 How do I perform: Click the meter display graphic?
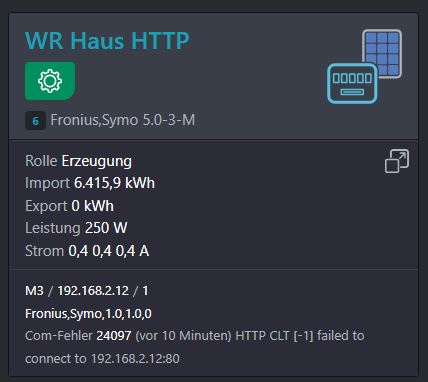pos(352,84)
